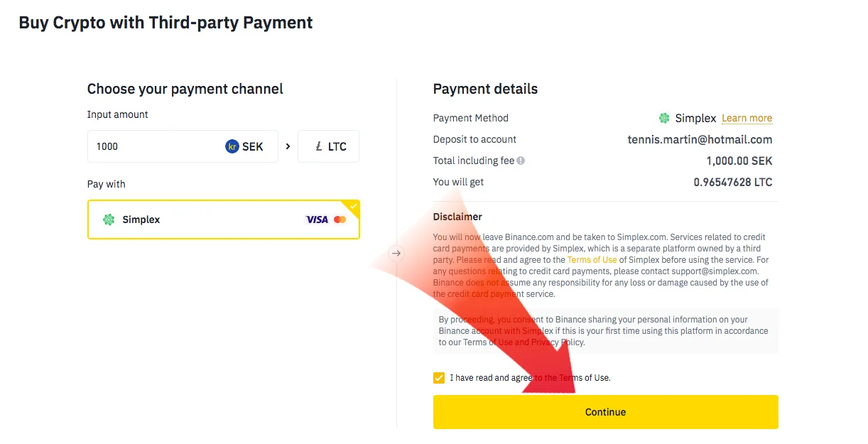
Task: Click the Visa card icon
Action: point(317,220)
